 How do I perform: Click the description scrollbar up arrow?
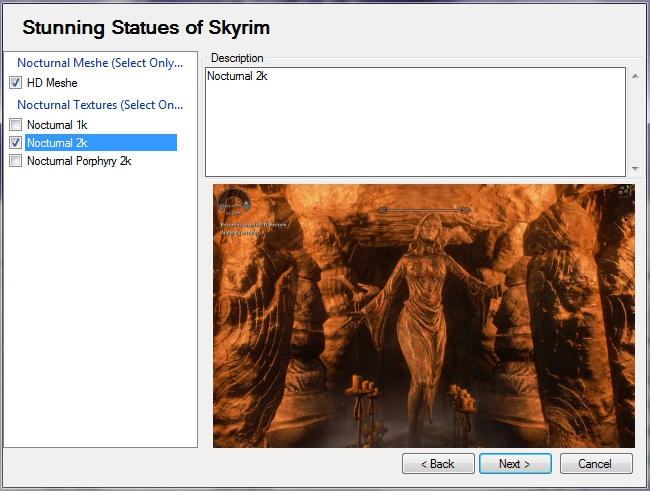635,76
